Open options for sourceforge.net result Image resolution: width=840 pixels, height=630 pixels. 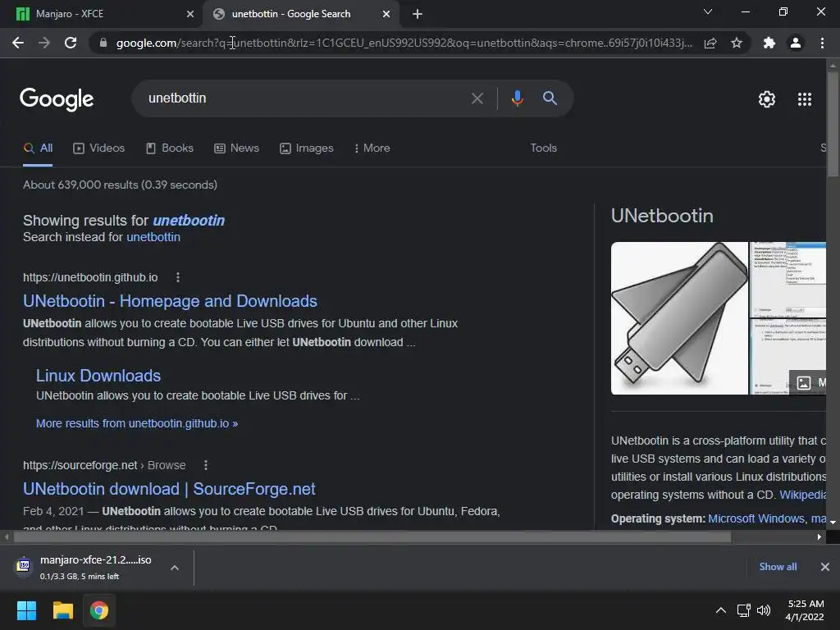pos(206,465)
